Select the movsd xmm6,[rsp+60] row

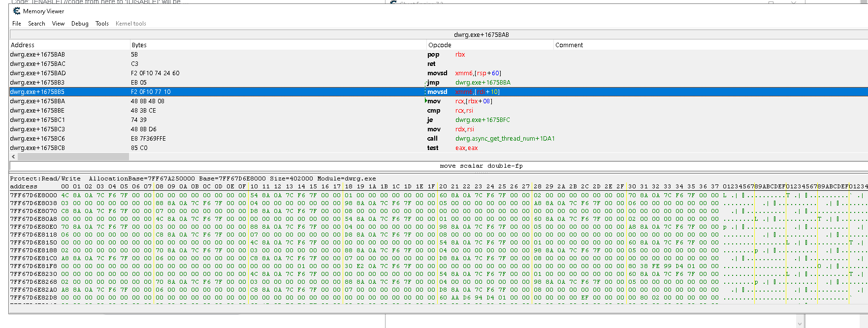[439, 73]
